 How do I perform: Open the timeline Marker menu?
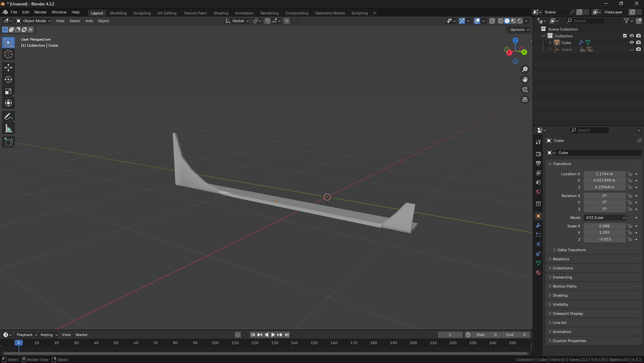pyautogui.click(x=81, y=335)
